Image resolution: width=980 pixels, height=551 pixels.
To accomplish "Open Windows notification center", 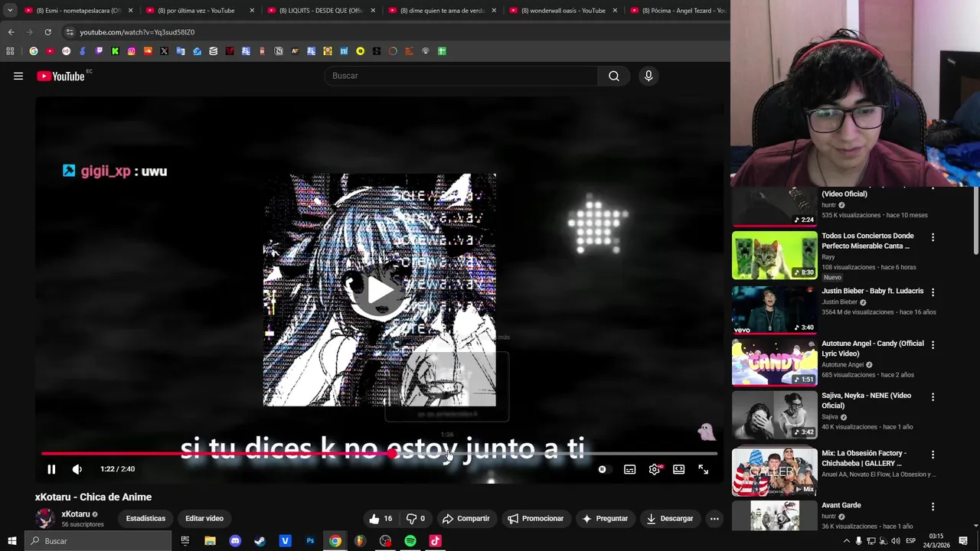I will tap(963, 541).
